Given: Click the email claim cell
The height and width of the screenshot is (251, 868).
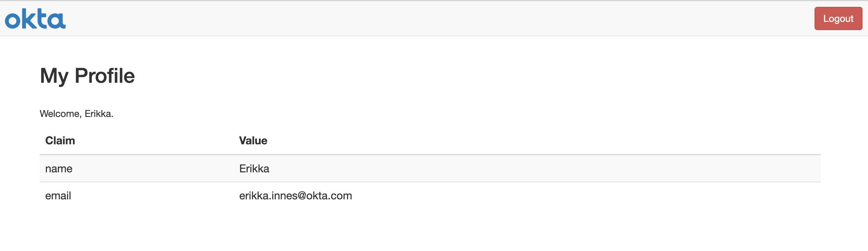Looking at the screenshot, I should point(58,196).
